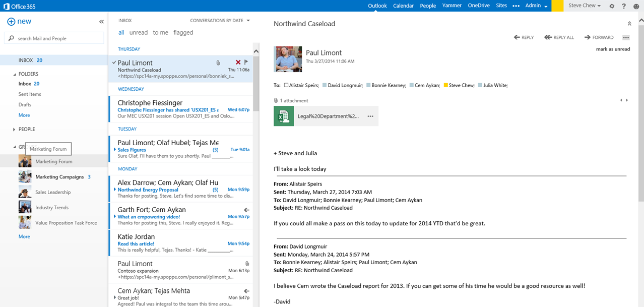Click the yellow Steve Chew presence swatch

pos(446,86)
